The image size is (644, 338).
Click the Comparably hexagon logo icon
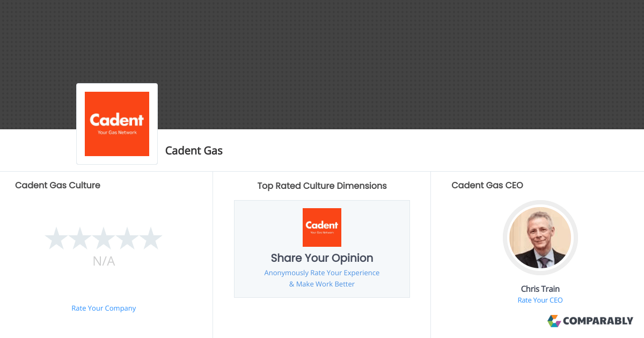pyautogui.click(x=554, y=321)
